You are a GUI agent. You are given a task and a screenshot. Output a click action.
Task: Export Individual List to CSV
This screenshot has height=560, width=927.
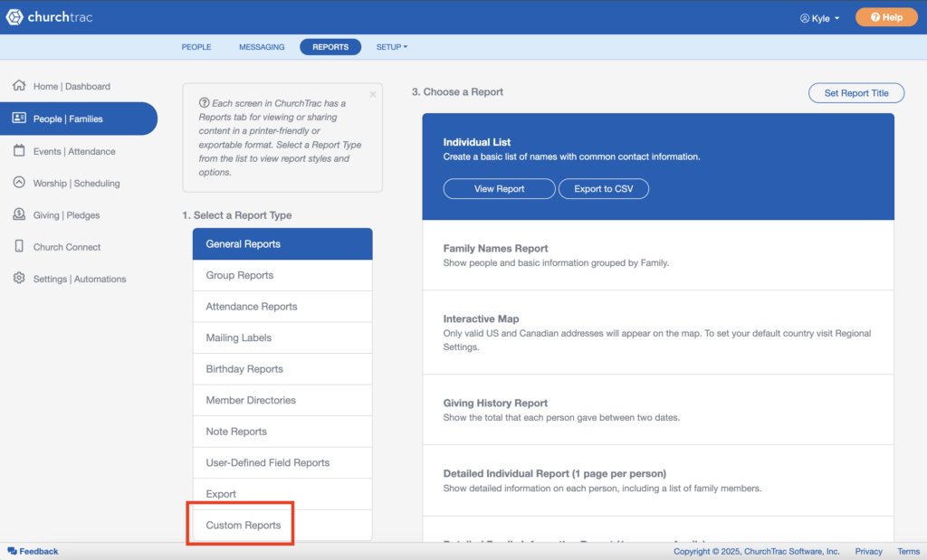(x=604, y=188)
